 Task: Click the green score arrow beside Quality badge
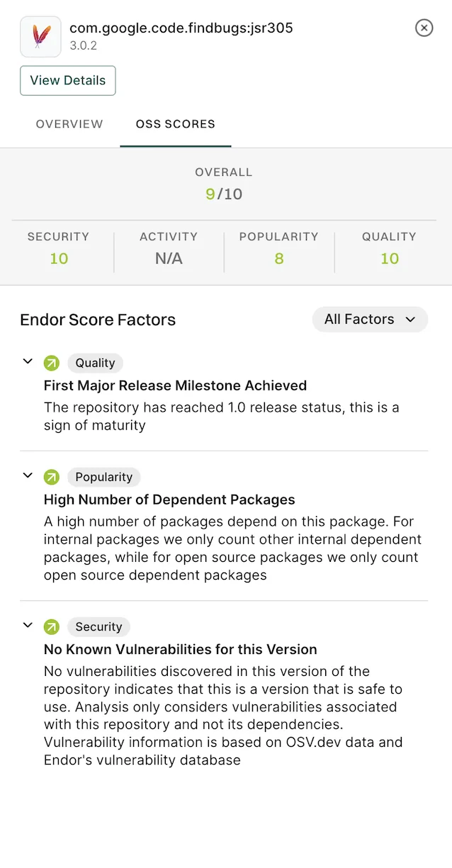pos(51,362)
